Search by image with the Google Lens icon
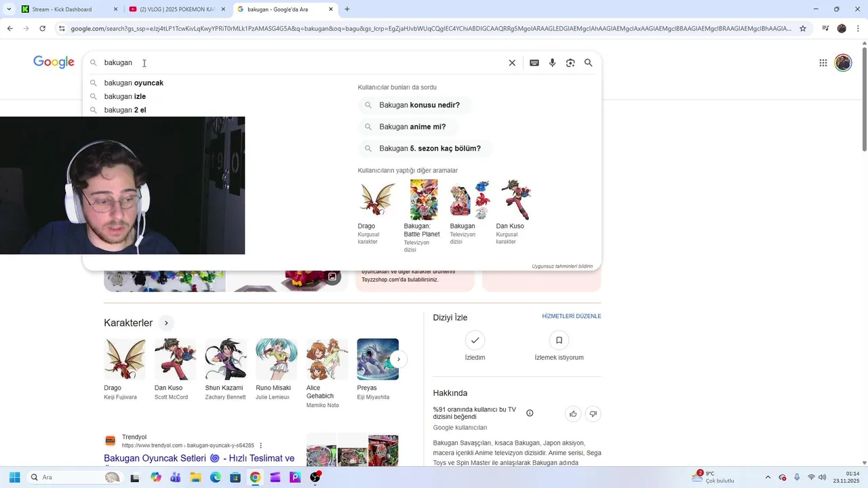Viewport: 868px width, 488px height. tap(570, 63)
